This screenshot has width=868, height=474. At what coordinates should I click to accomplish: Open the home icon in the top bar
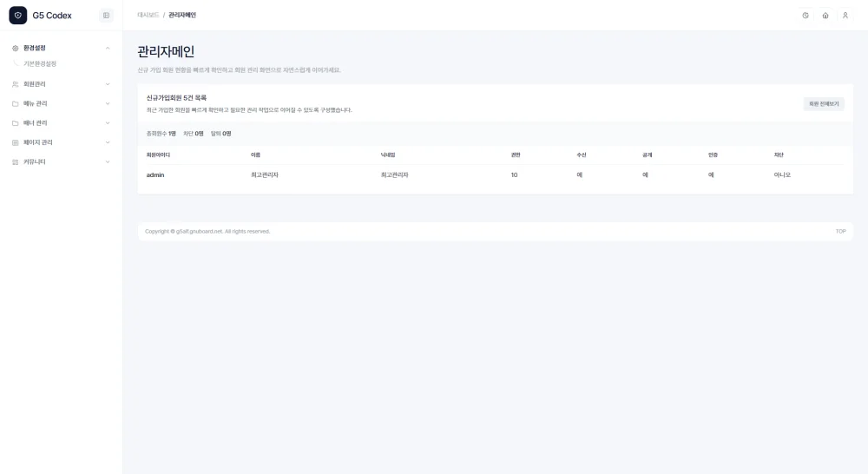point(825,16)
